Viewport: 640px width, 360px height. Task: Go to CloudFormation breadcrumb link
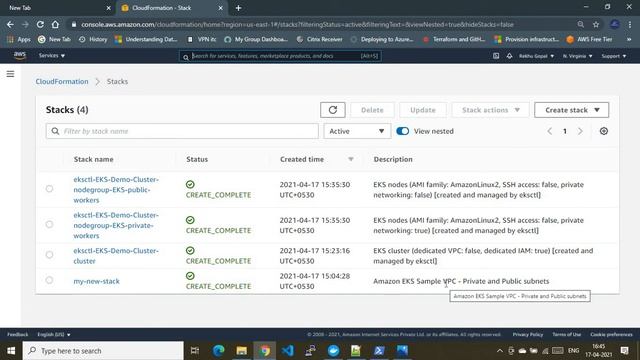[62, 81]
